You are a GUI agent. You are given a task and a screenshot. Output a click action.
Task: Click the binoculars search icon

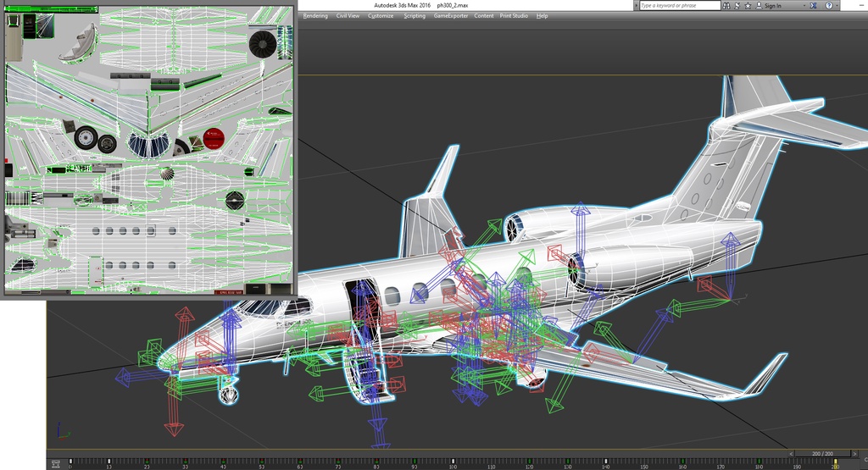click(x=727, y=5)
